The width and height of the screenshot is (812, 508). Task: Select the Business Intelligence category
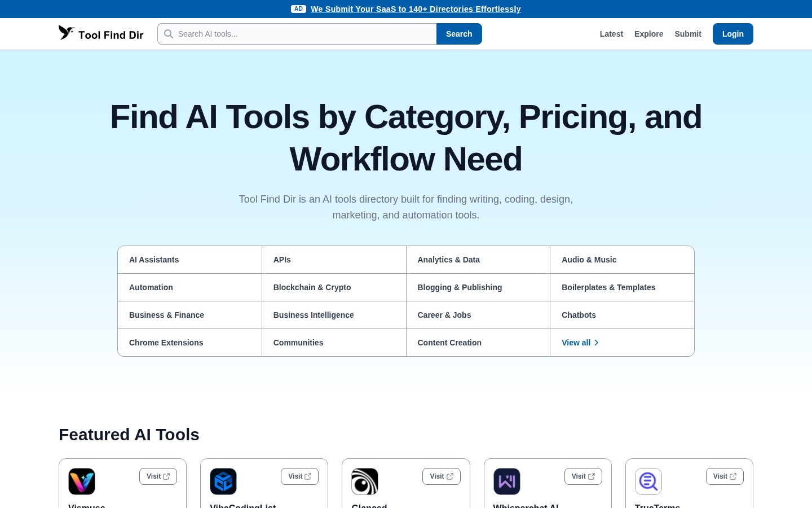coord(334,315)
